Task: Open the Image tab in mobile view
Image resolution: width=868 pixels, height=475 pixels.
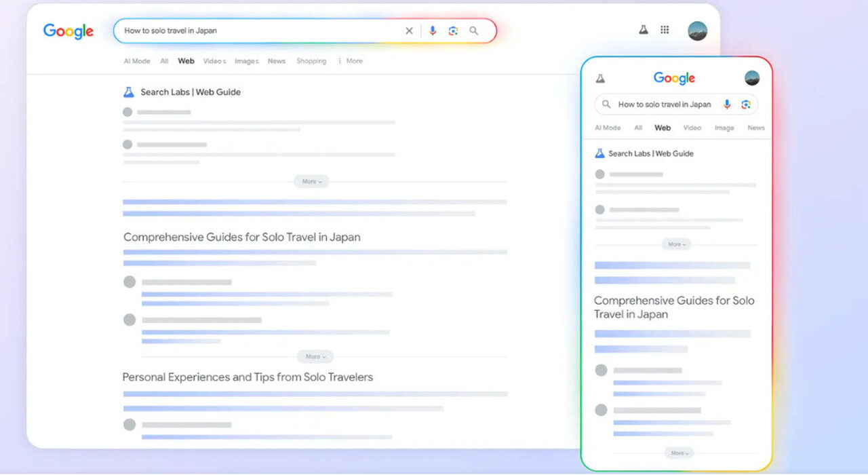Action: pos(724,128)
